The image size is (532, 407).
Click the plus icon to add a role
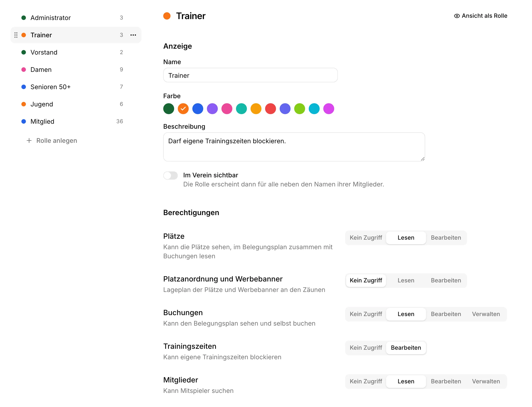click(x=29, y=141)
